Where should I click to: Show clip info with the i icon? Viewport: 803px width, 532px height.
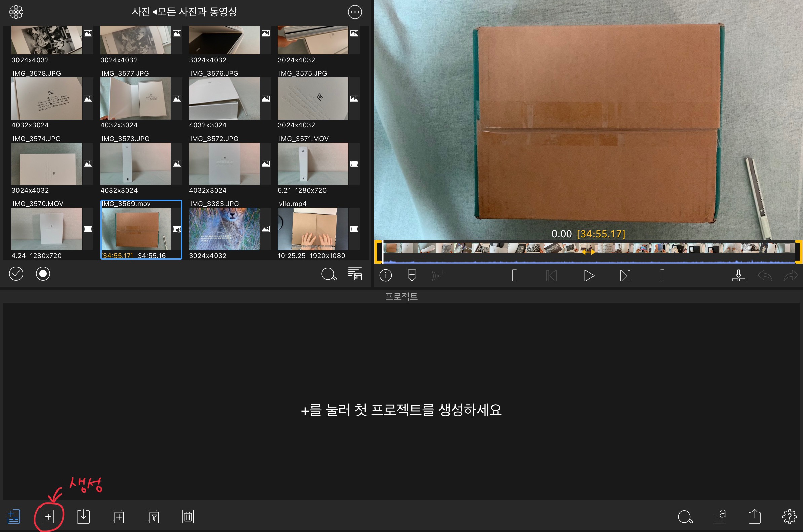coord(385,275)
